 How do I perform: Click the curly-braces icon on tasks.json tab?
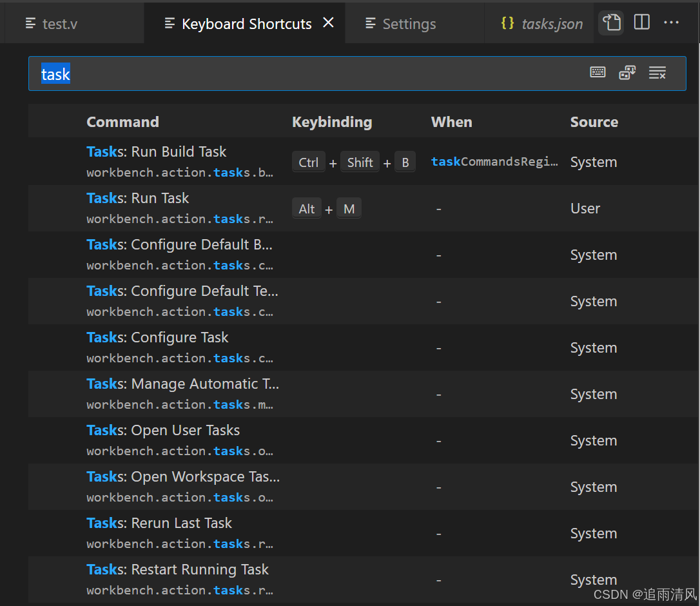(507, 23)
